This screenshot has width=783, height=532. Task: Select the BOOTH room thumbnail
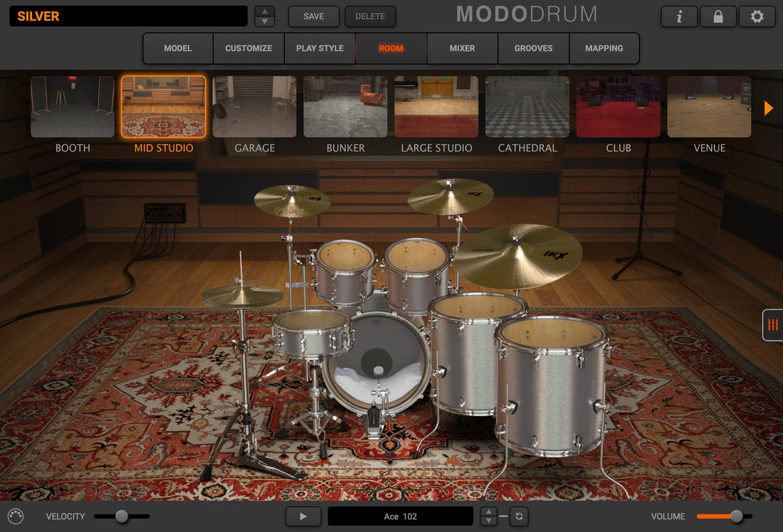pos(73,107)
